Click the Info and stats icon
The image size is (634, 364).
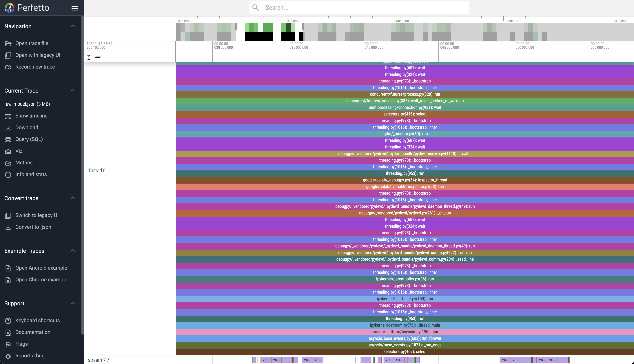pos(8,175)
